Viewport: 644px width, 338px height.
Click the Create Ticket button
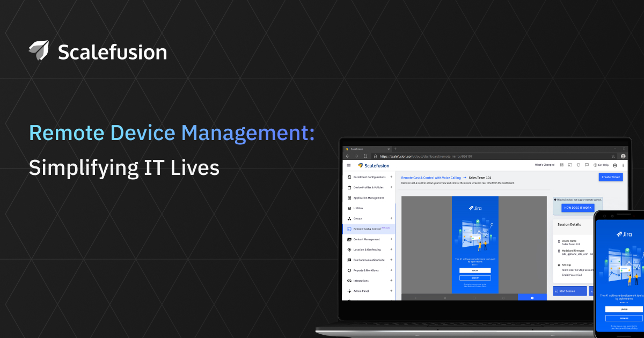tap(611, 177)
